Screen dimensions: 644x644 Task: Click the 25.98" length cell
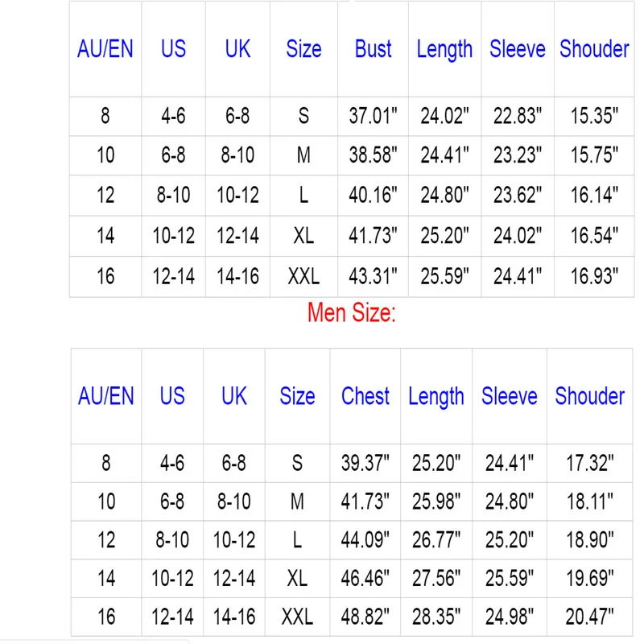coord(436,502)
